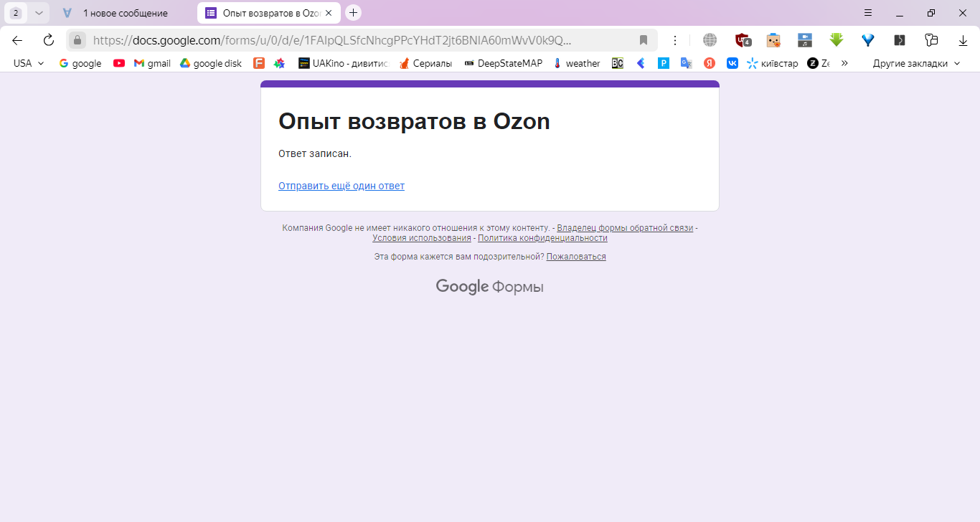Click the Пожаловаться report link
This screenshot has height=522, width=980.
pyautogui.click(x=576, y=257)
